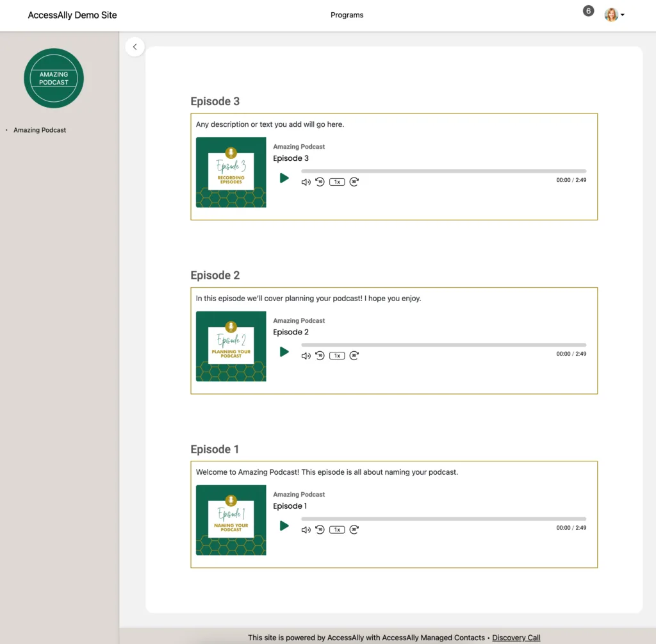Toggle Episode 1 speed 1x button
Screen dimensions: 656x644
pos(337,529)
